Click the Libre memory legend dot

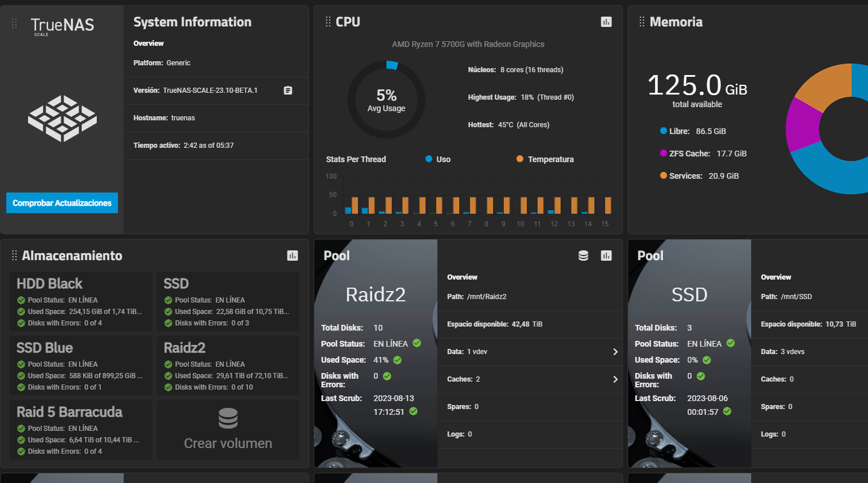click(664, 131)
